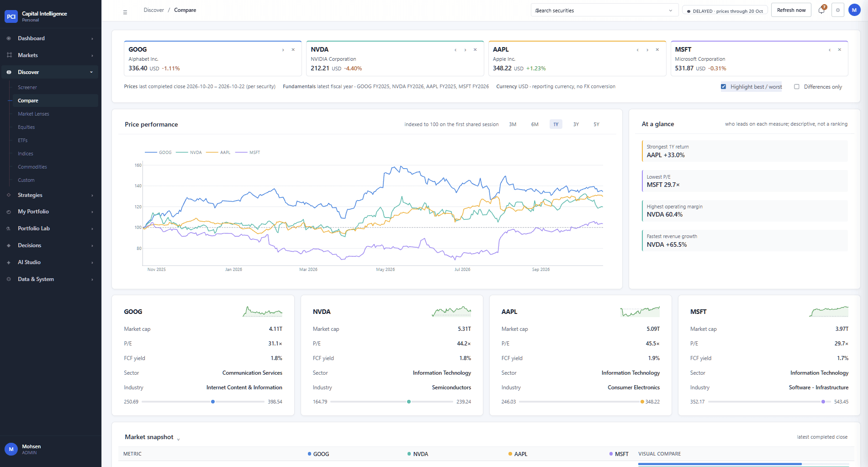Collapse the Market snapshot section
The image size is (868, 467).
[178, 439]
